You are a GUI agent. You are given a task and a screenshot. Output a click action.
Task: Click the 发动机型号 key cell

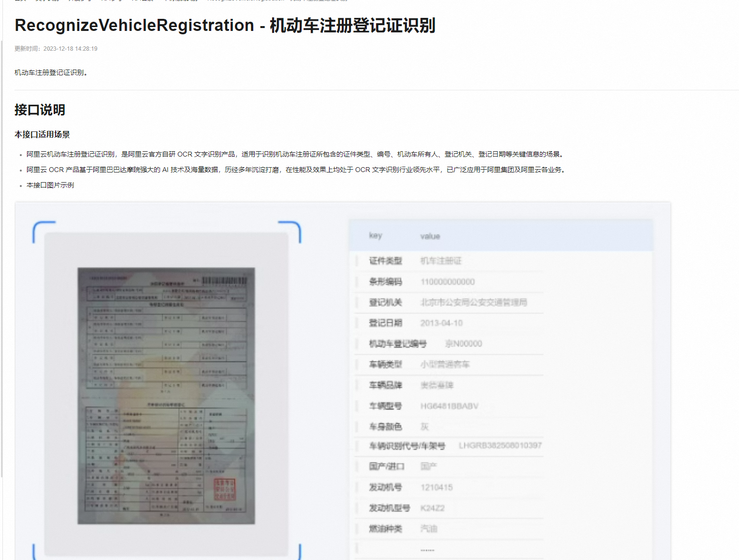pos(390,508)
